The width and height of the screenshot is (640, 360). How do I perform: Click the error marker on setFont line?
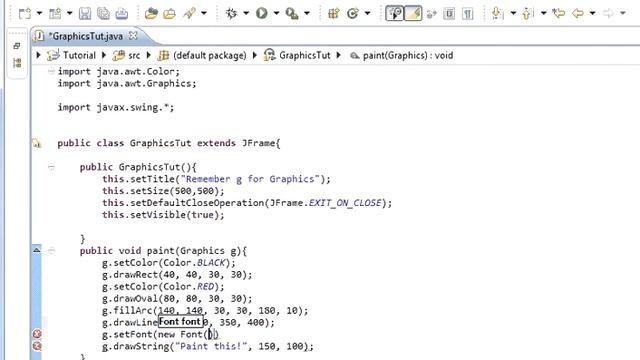point(37,334)
